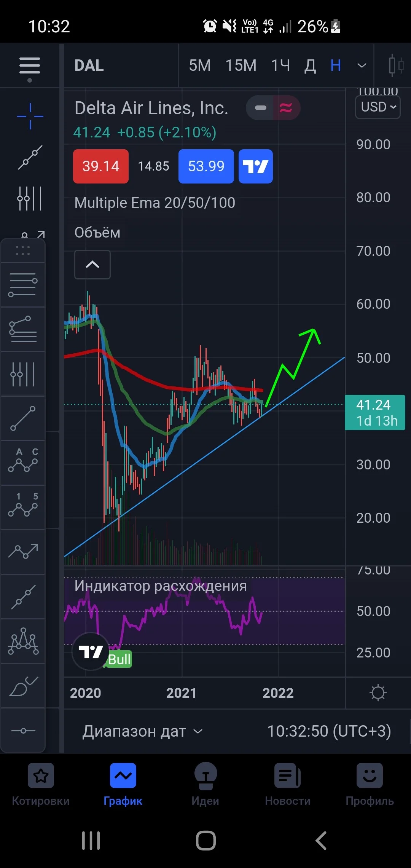Screen dimensions: 411x868
Task: Click the 2021 time axis label
Action: 181,693
